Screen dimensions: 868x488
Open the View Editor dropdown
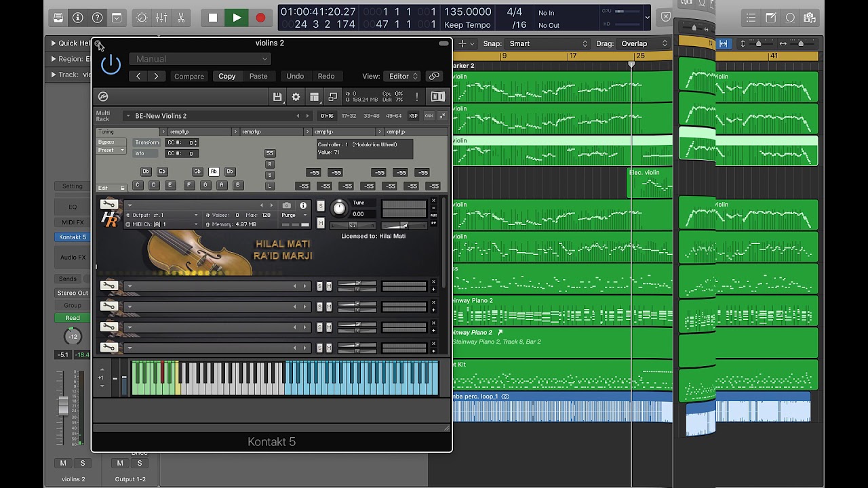pos(403,76)
